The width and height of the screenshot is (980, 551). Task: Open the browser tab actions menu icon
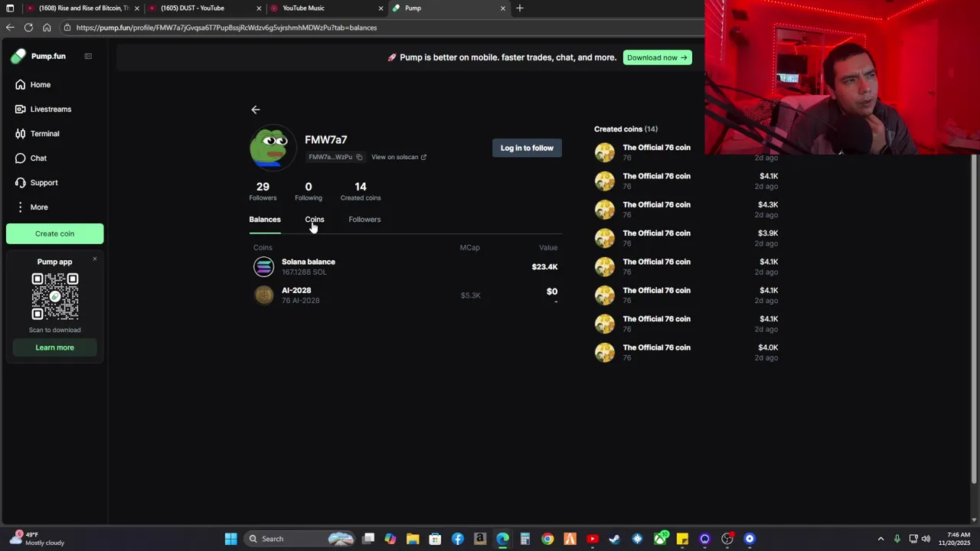10,8
